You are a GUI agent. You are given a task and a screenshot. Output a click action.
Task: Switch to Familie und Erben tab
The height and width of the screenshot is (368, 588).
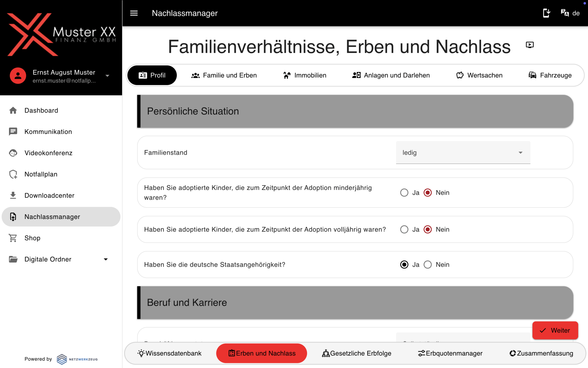pos(224,75)
